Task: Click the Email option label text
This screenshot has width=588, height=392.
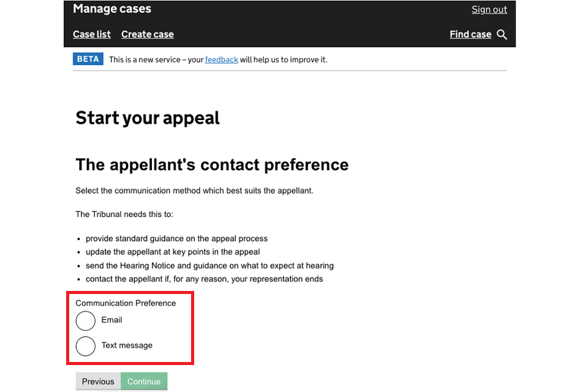Action: click(112, 320)
